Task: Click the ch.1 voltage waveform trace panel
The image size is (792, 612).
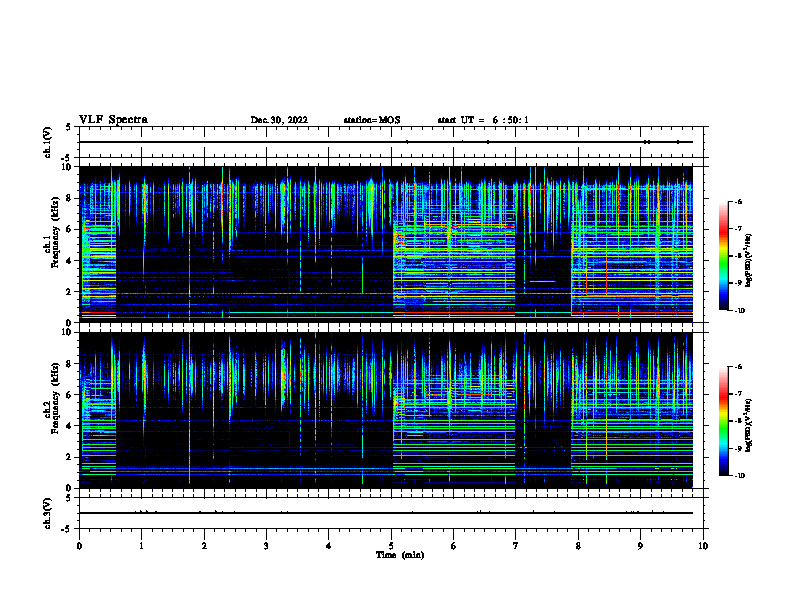Action: pyautogui.click(x=393, y=142)
